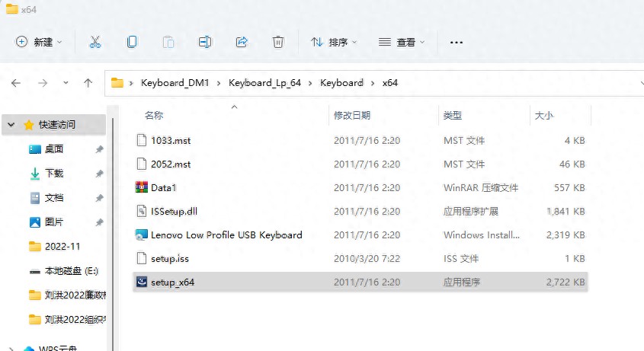Viewport: 644px width, 351px height.
Task: Open the 新建 (New) dropdown
Action: 39,42
